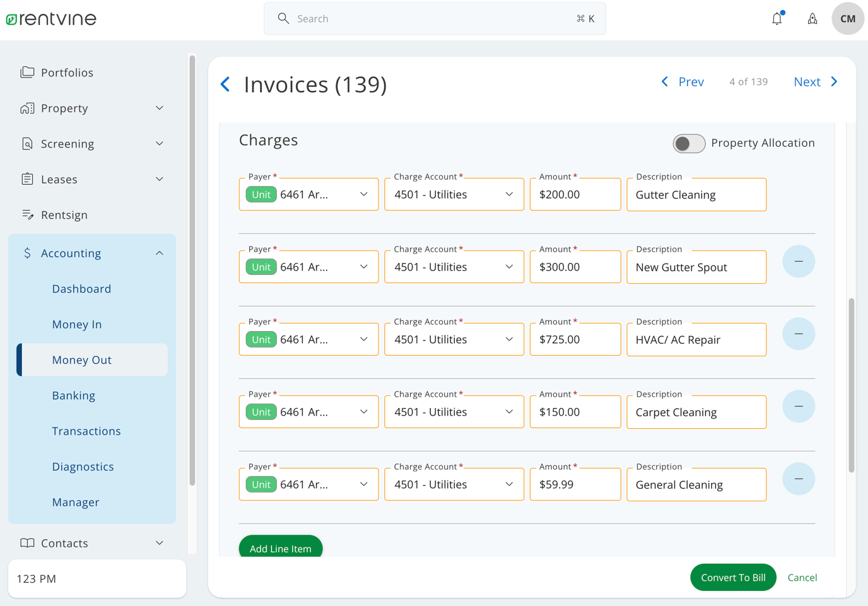Click the Screening document icon
This screenshot has height=606, width=868.
coord(27,143)
